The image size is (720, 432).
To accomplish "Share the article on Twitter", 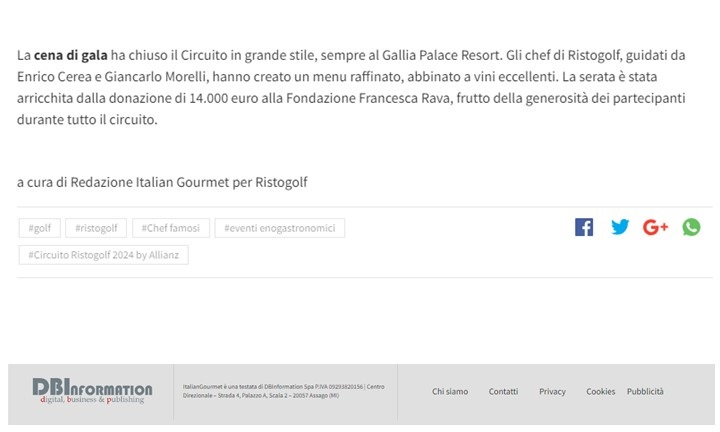I will [x=620, y=227].
